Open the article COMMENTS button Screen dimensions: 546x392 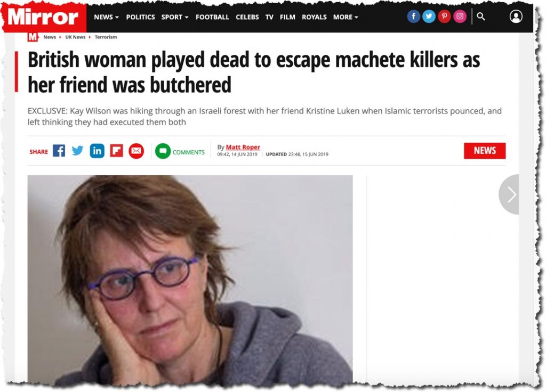pos(180,151)
